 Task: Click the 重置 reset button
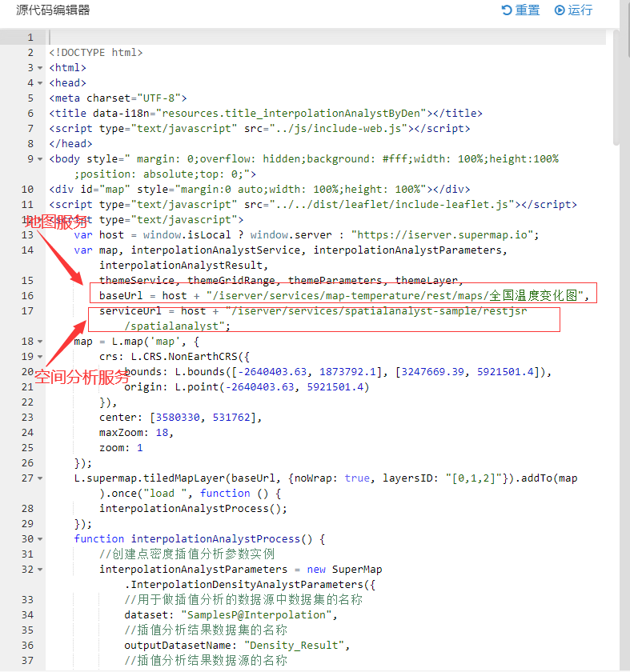520,10
